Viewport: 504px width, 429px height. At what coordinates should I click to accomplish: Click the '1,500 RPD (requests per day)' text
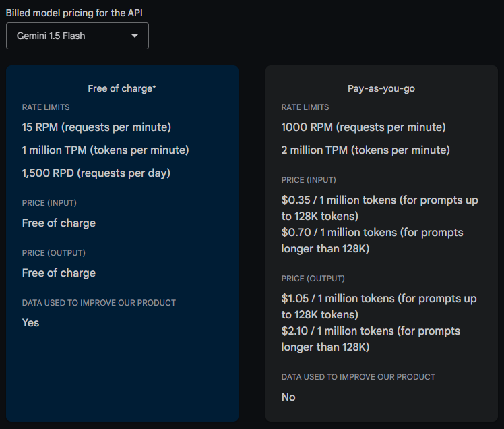tap(96, 173)
